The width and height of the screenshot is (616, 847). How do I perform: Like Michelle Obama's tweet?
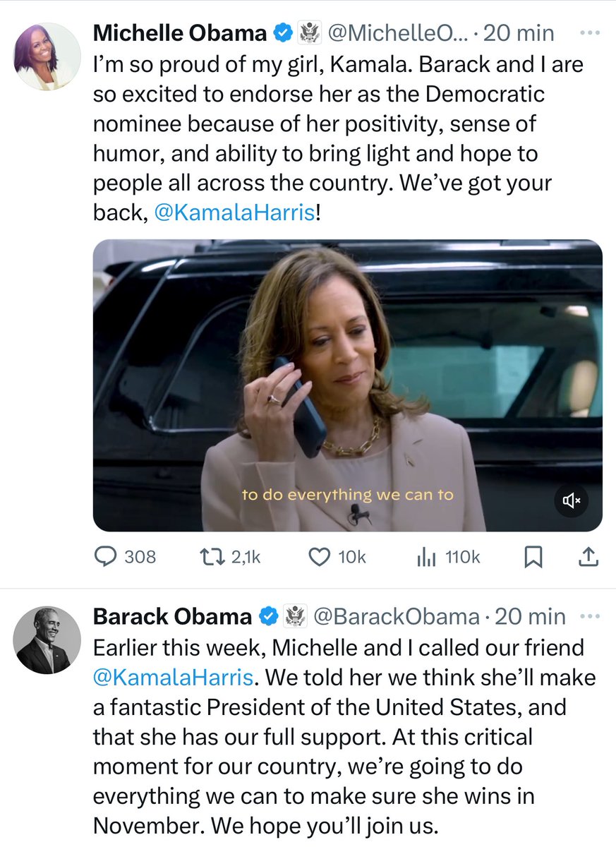point(338,557)
